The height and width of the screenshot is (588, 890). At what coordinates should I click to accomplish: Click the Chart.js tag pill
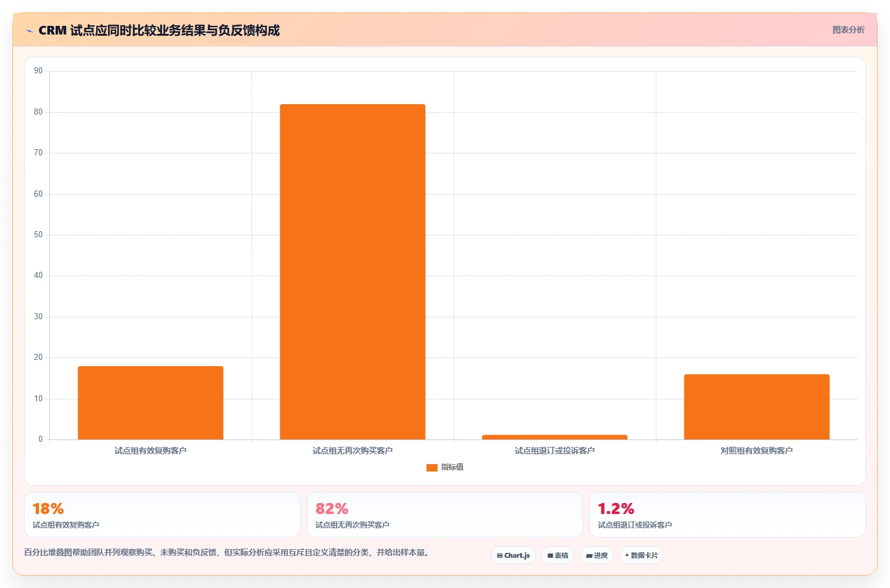(x=513, y=555)
